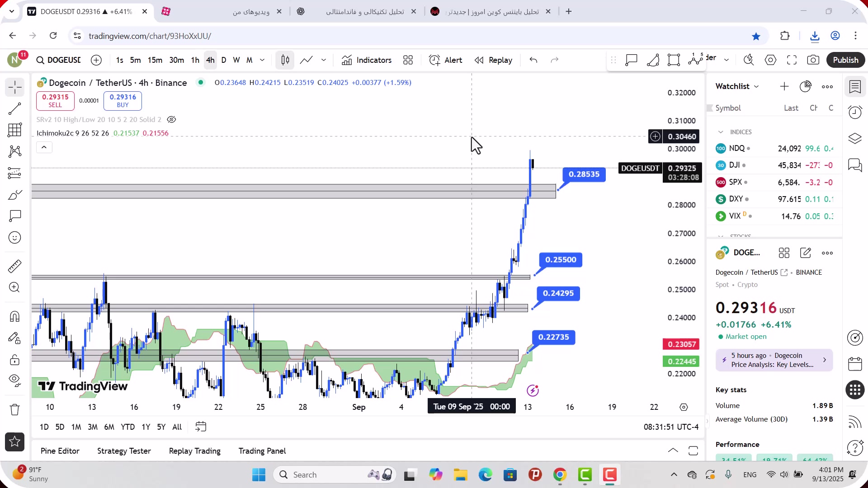Open the Pine Editor tab
Viewport: 868px width, 488px height.
tap(60, 451)
